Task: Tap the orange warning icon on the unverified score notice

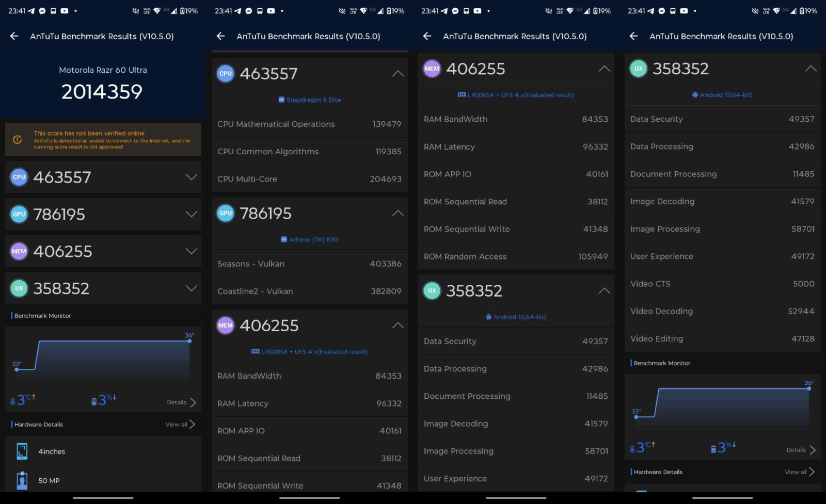Action: click(x=17, y=140)
